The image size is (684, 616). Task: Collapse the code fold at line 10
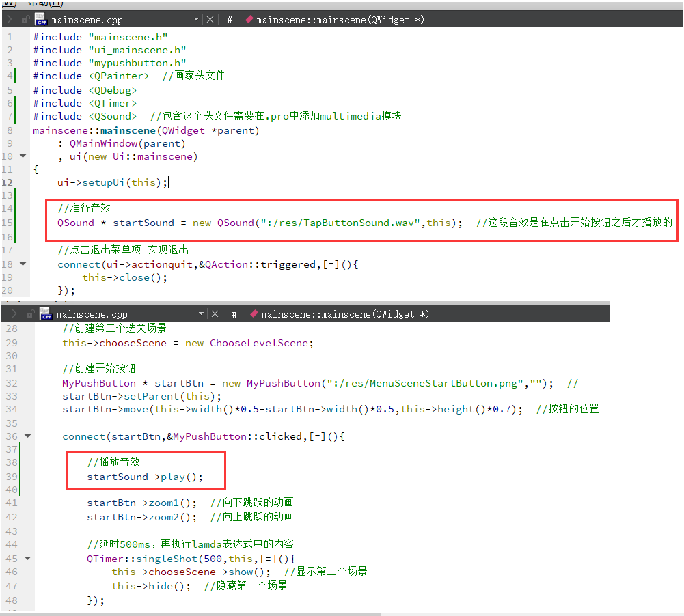23,156
